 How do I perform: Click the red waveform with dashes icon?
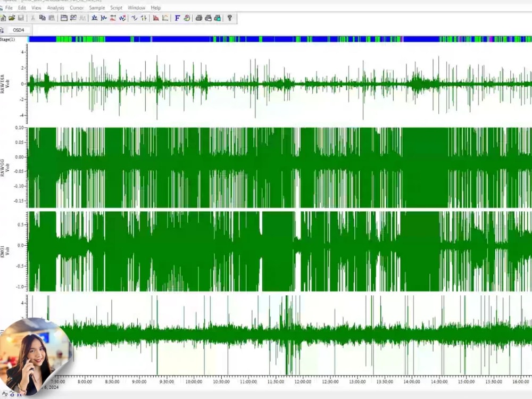coord(113,18)
